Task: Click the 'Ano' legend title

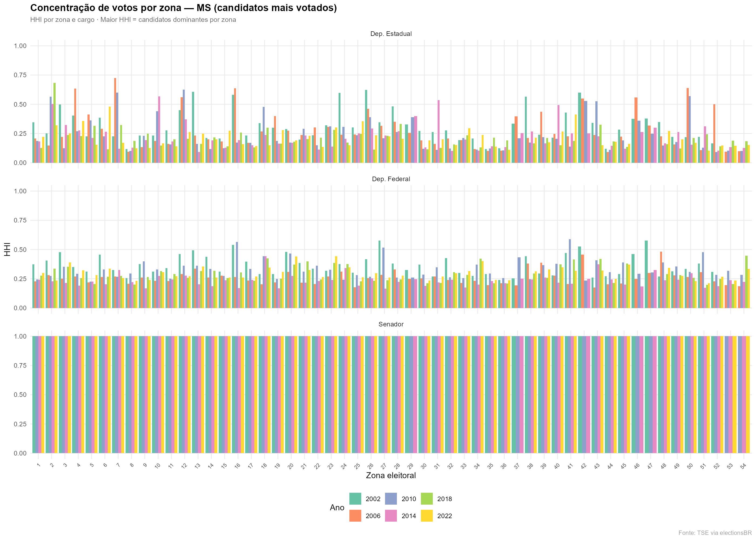Action: coord(337,507)
